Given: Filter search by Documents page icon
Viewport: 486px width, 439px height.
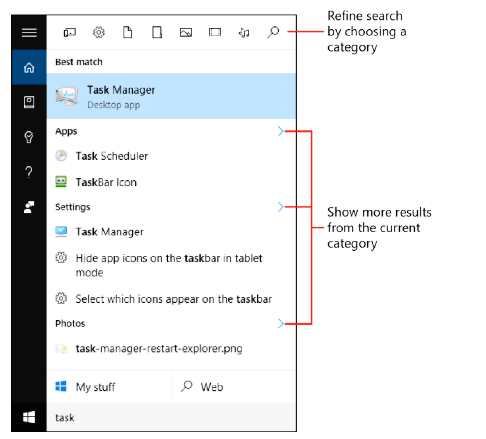Looking at the screenshot, I should [x=128, y=32].
